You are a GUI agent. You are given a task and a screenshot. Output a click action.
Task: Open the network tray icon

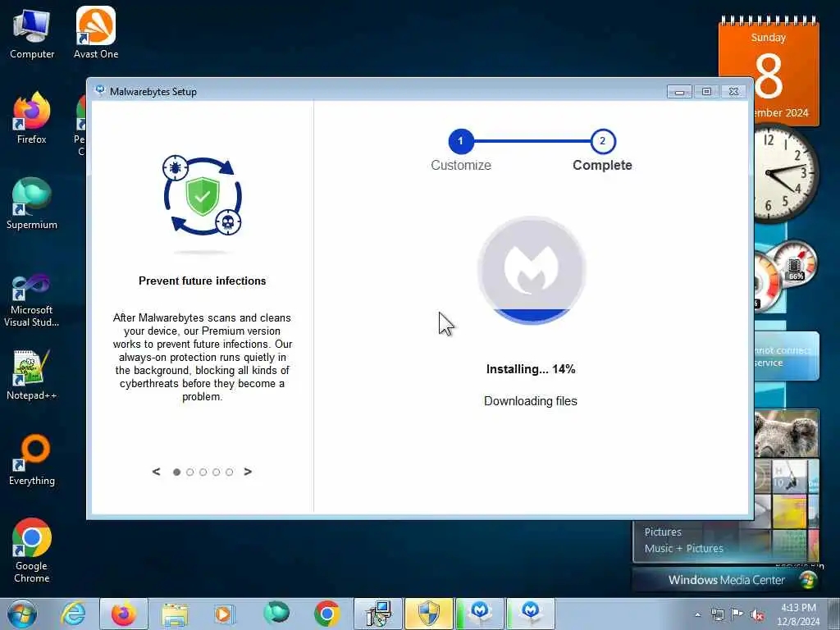pyautogui.click(x=717, y=614)
